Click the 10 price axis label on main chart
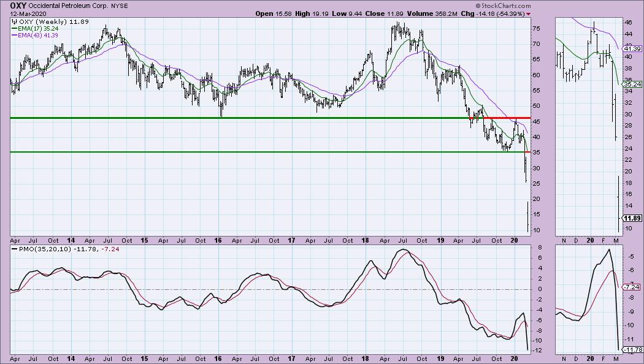Screen dimensions: 644x364 537,230
